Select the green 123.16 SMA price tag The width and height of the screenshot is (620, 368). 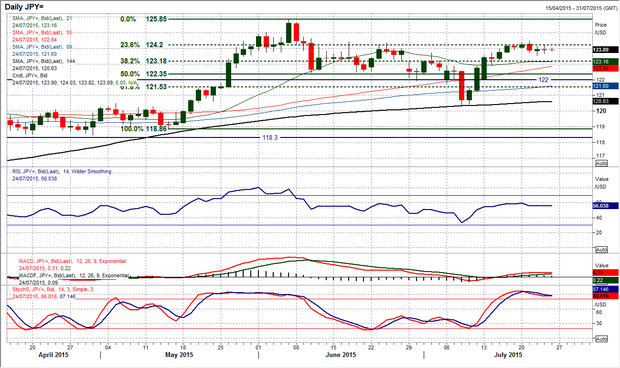pyautogui.click(x=605, y=61)
